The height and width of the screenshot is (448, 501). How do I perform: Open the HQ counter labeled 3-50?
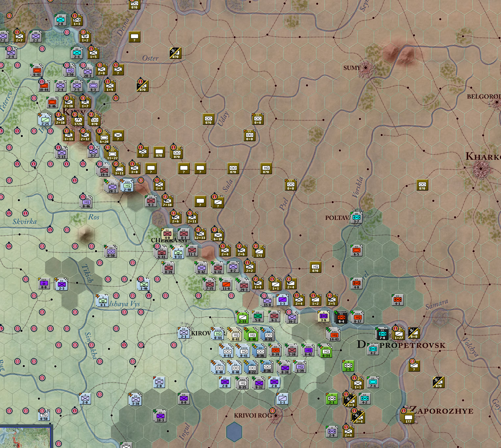[70, 70]
